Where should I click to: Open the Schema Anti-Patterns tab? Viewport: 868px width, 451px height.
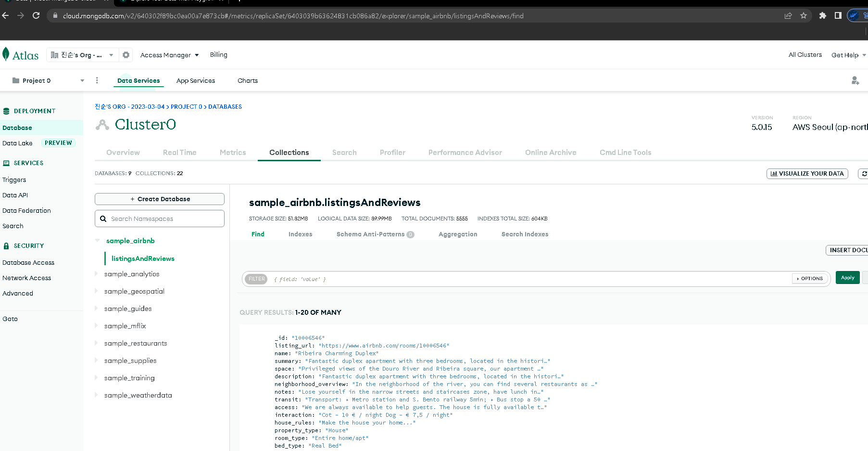375,234
